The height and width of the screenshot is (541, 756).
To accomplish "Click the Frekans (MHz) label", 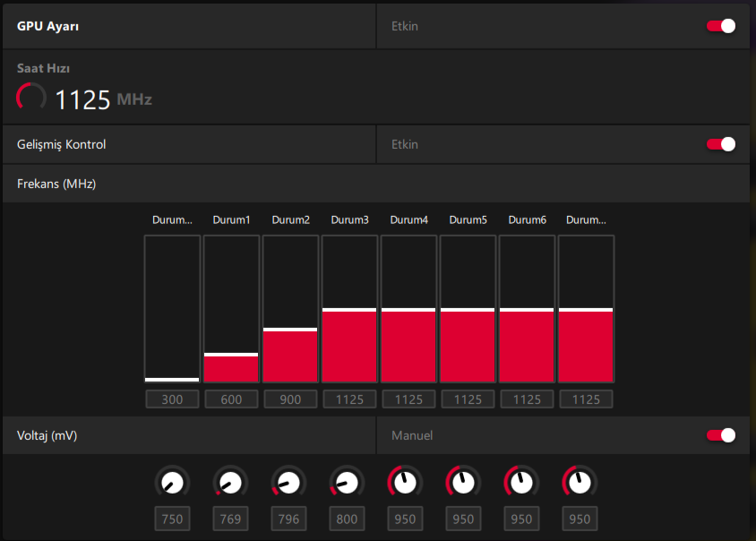I will coord(56,184).
